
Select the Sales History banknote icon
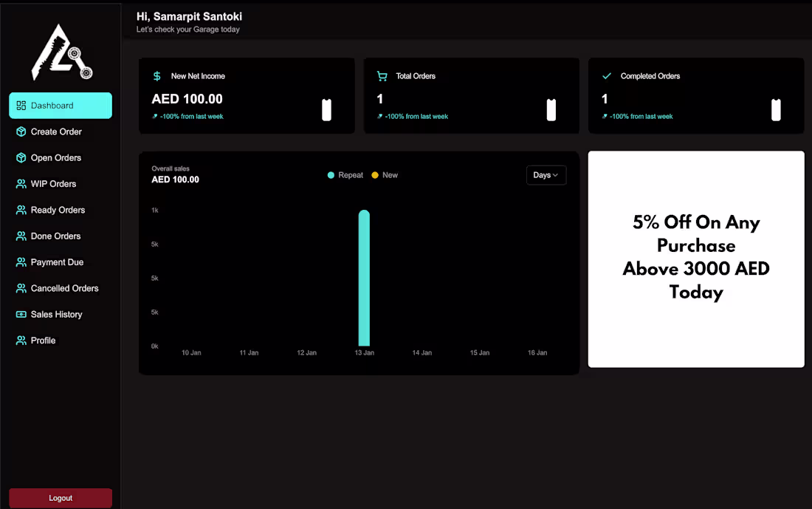(20, 314)
